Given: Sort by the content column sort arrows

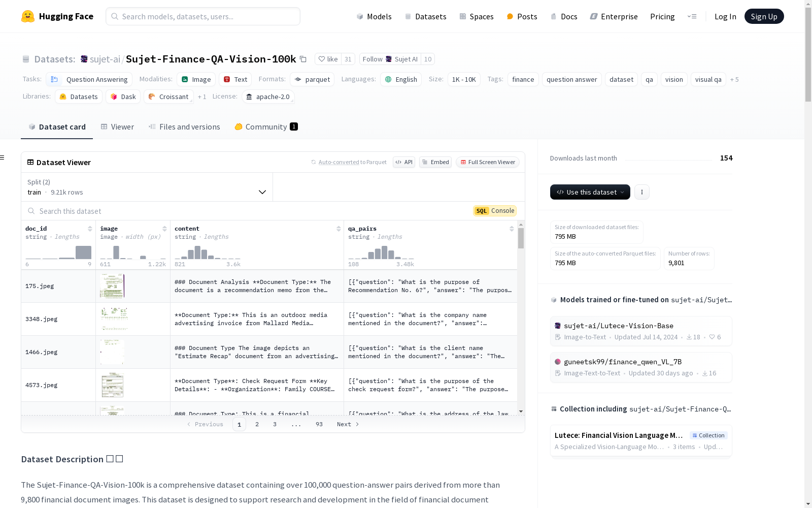Looking at the screenshot, I should (339, 229).
